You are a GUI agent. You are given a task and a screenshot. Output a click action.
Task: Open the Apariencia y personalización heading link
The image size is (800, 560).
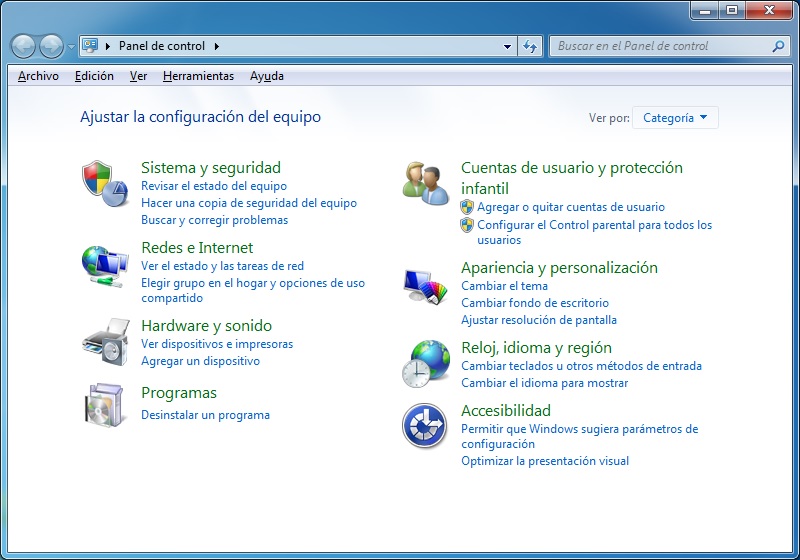click(559, 268)
